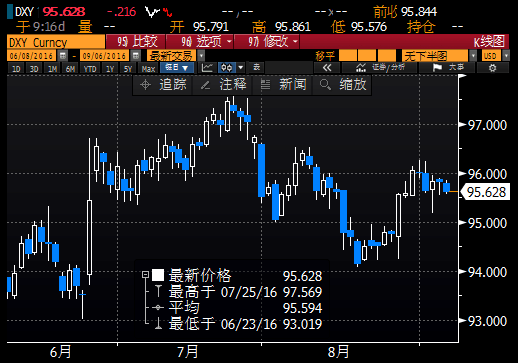This screenshot has width=518, height=363.
Task: Click first moving average input box
Action: click(x=347, y=56)
